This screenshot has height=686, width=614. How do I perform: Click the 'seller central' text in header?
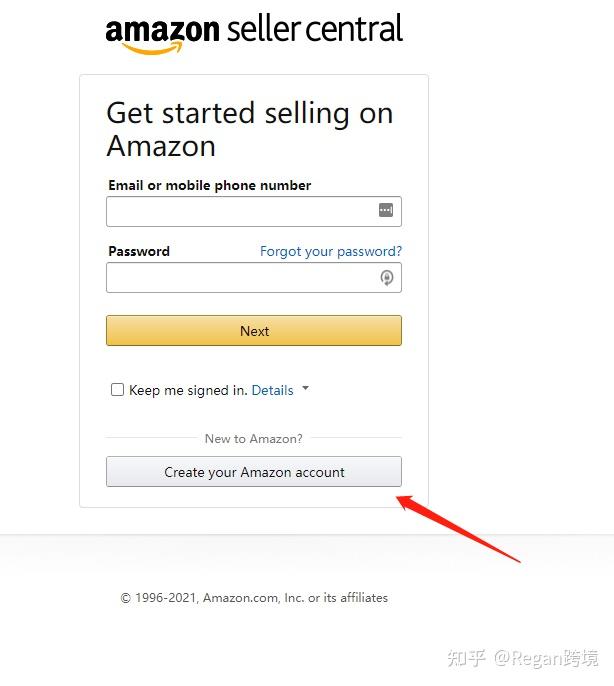tap(314, 29)
